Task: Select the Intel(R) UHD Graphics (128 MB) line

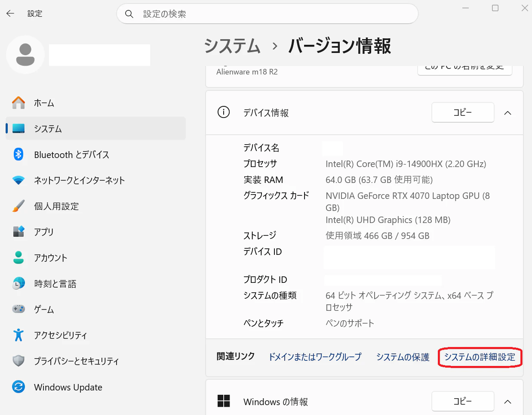Action: coord(388,220)
